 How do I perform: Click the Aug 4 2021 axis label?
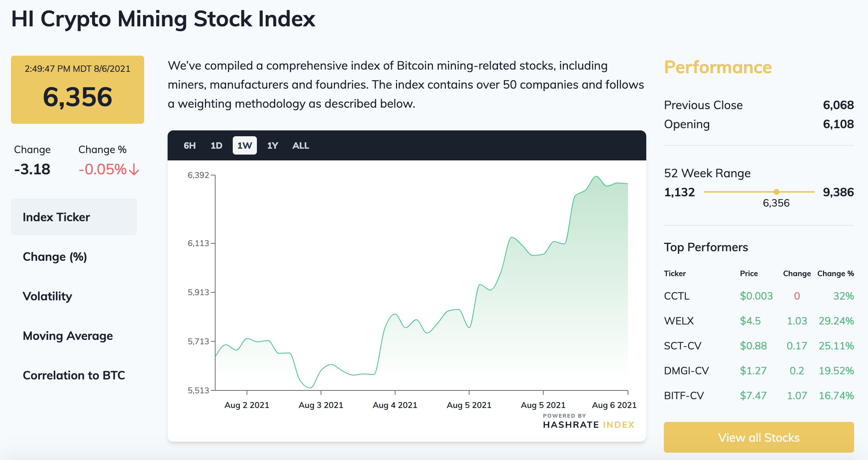(x=395, y=405)
